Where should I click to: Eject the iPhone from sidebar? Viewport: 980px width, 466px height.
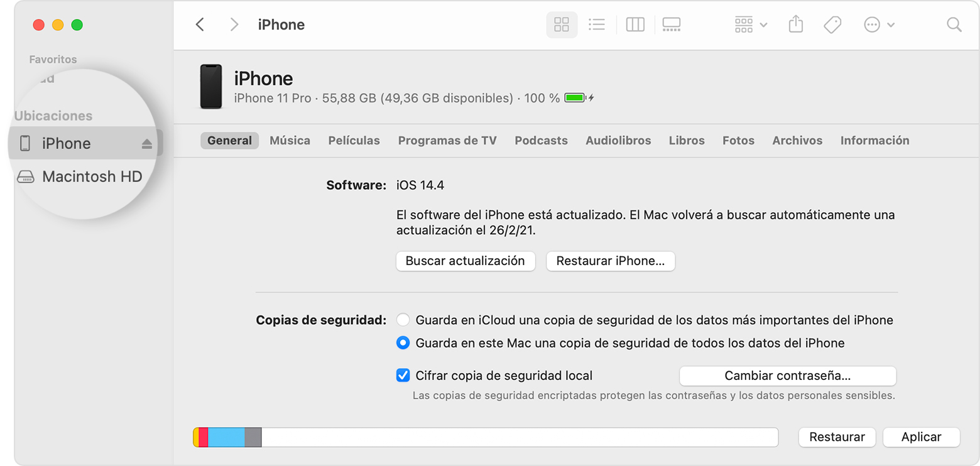[x=147, y=144]
